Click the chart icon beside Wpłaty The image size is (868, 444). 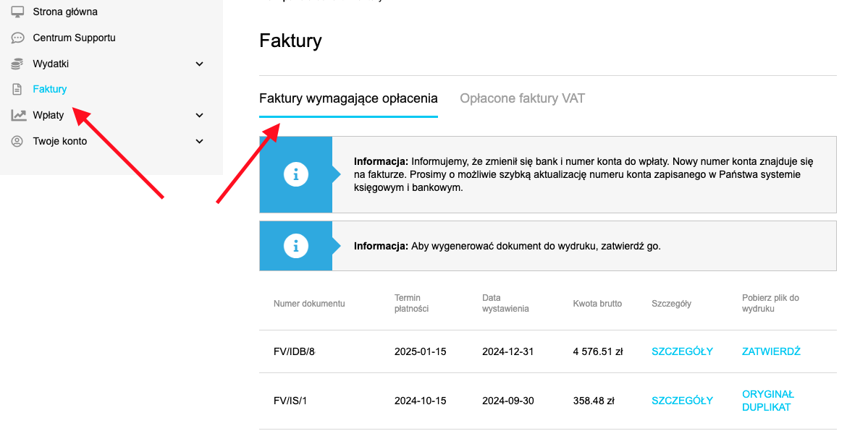coord(18,115)
